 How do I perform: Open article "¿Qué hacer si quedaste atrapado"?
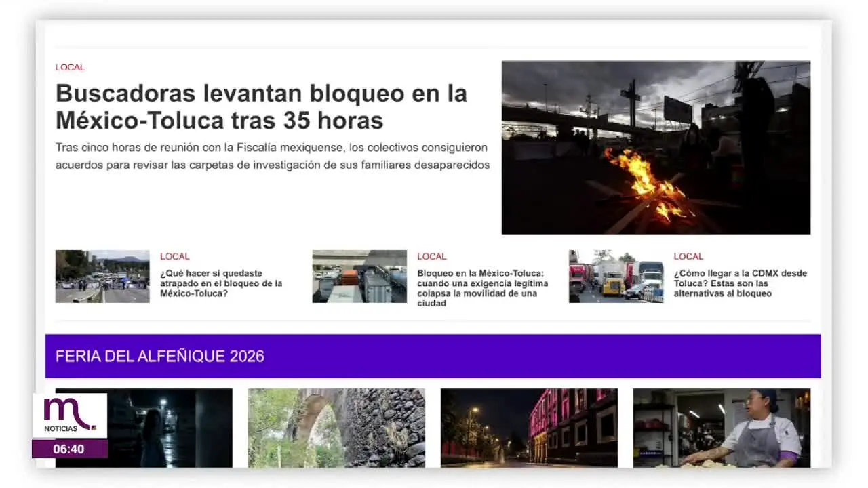(221, 283)
